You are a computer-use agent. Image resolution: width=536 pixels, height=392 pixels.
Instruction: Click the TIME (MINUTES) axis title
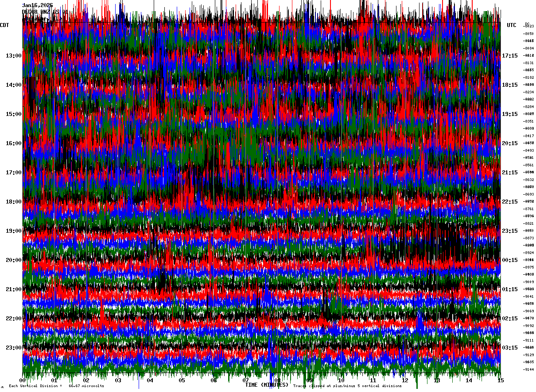pos(267,385)
